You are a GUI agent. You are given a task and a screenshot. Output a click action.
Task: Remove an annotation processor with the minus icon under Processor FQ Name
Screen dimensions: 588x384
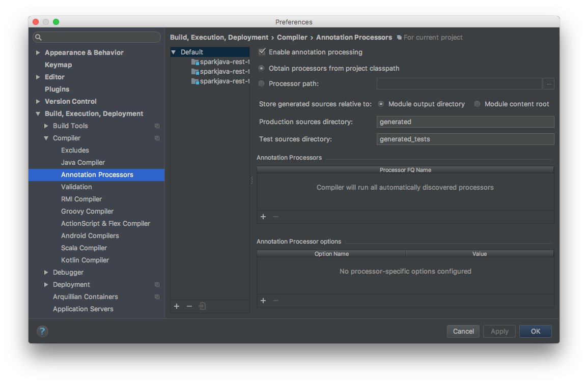pyautogui.click(x=276, y=217)
